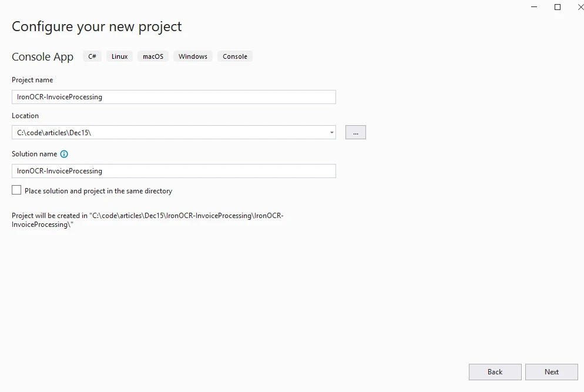Minimize the project configuration window

pos(534,7)
